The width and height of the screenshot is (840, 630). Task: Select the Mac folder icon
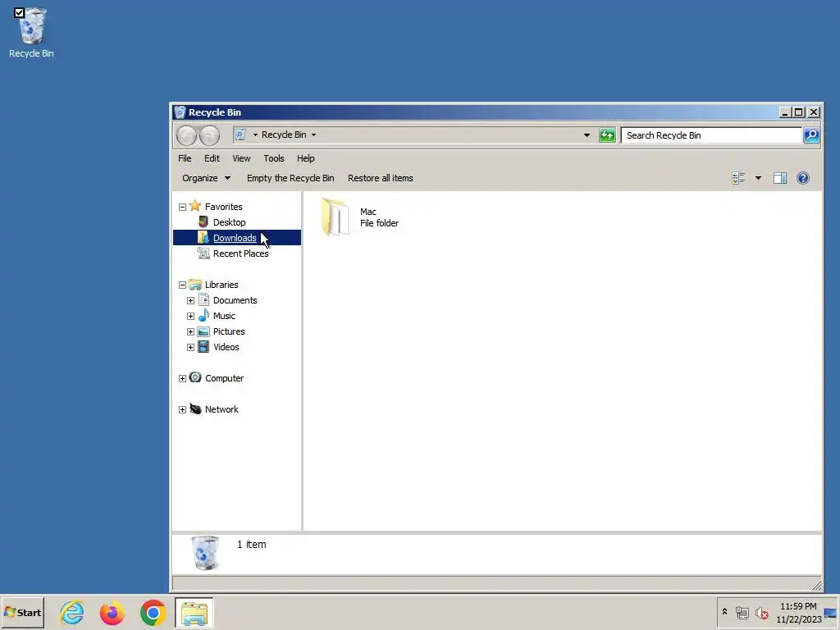click(336, 217)
